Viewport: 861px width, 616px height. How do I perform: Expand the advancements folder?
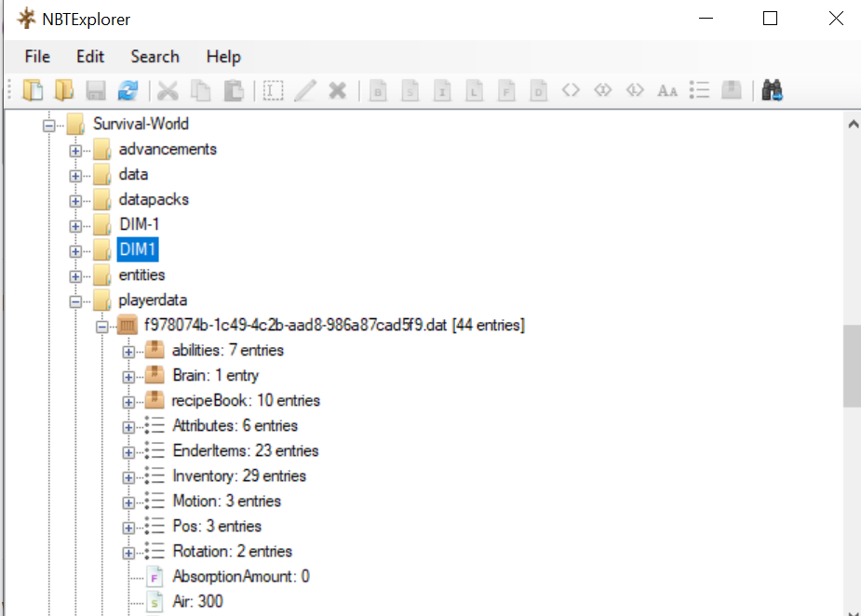click(75, 151)
